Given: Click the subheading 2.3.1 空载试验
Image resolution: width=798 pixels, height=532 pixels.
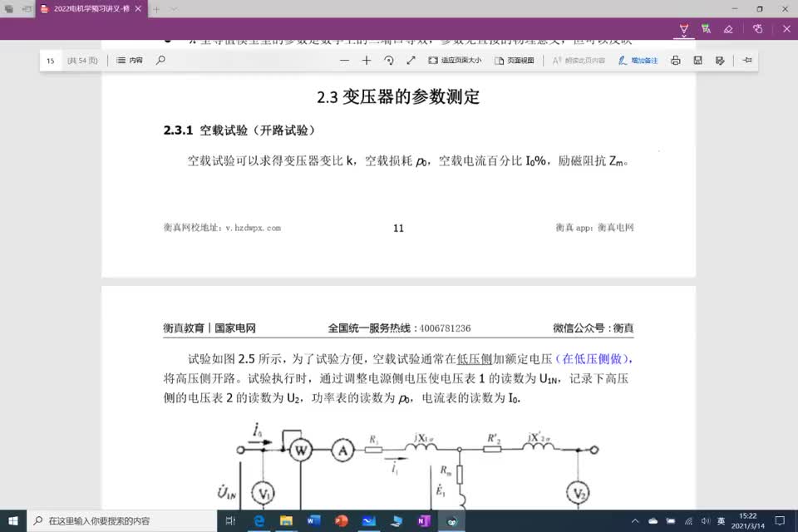Looking at the screenshot, I should 239,131.
